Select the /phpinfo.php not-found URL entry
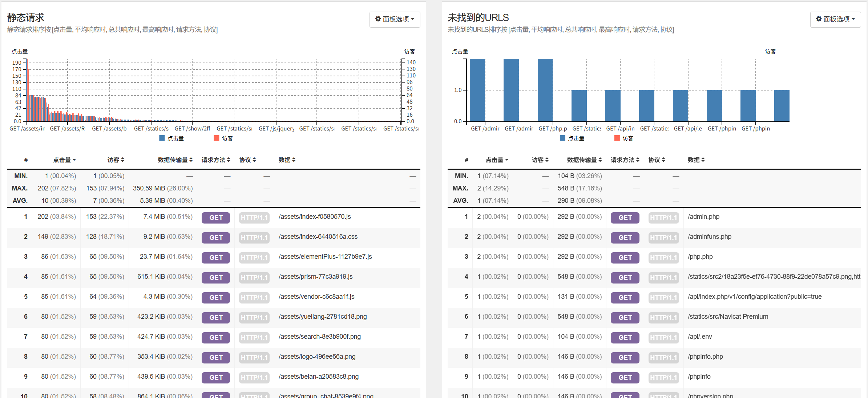The width and height of the screenshot is (868, 398). (x=705, y=357)
